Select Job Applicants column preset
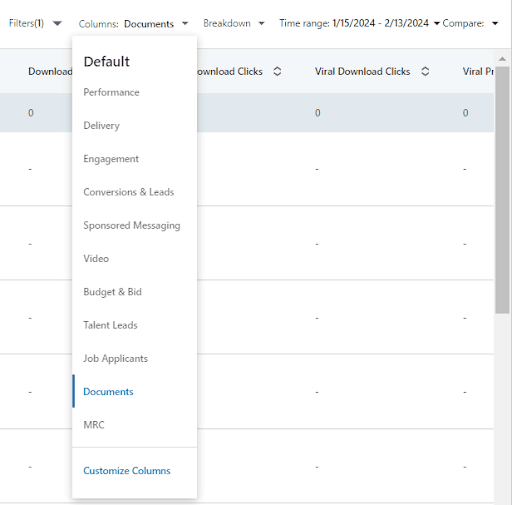 [134, 359]
